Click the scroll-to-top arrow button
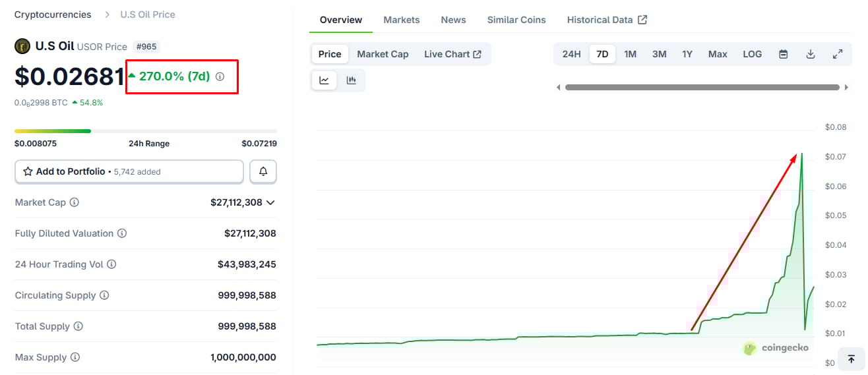The image size is (868, 375). click(x=852, y=359)
